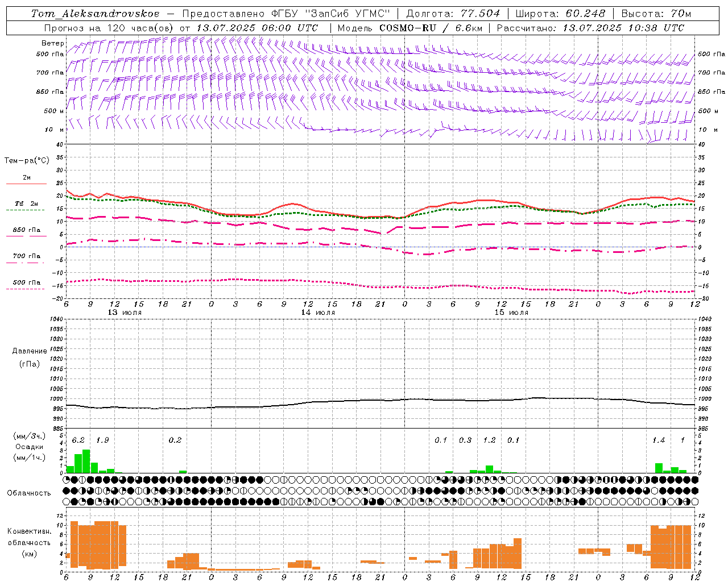Select the latitude value Широта: 60.248
Image resolution: width=728 pixels, height=582 pixels.
(560, 13)
